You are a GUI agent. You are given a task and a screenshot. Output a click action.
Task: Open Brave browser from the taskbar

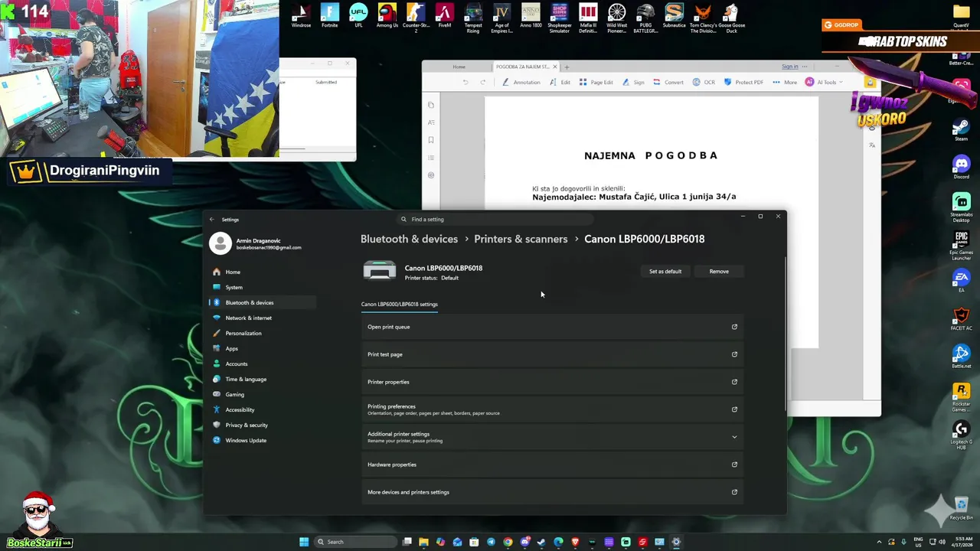click(575, 542)
